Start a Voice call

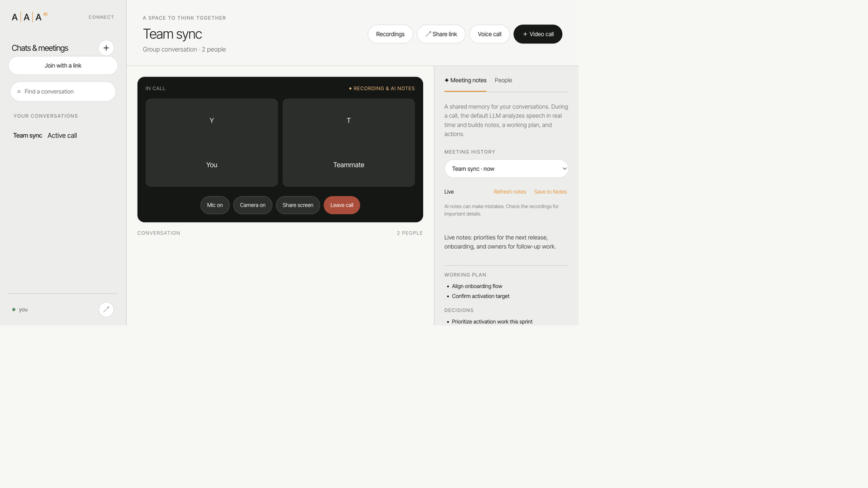[x=490, y=35]
